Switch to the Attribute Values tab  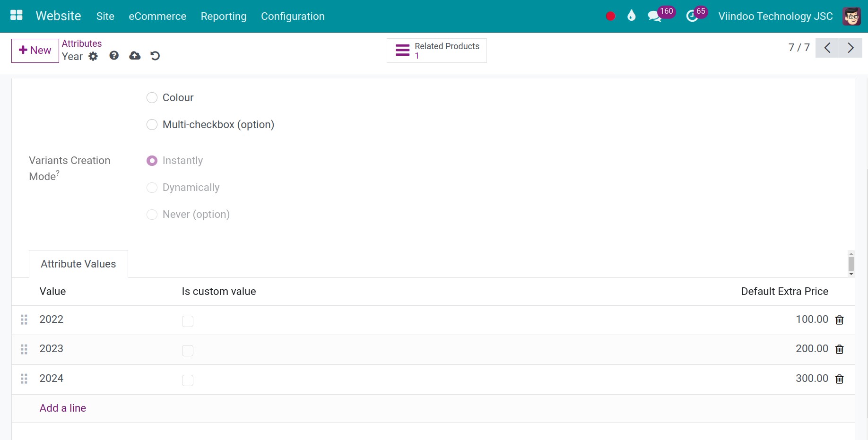(x=78, y=264)
